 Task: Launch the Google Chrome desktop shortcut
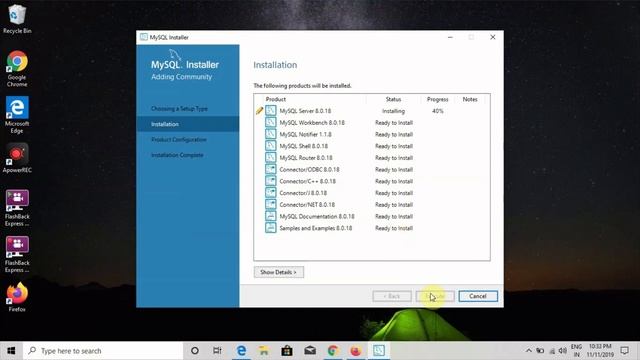[17, 68]
